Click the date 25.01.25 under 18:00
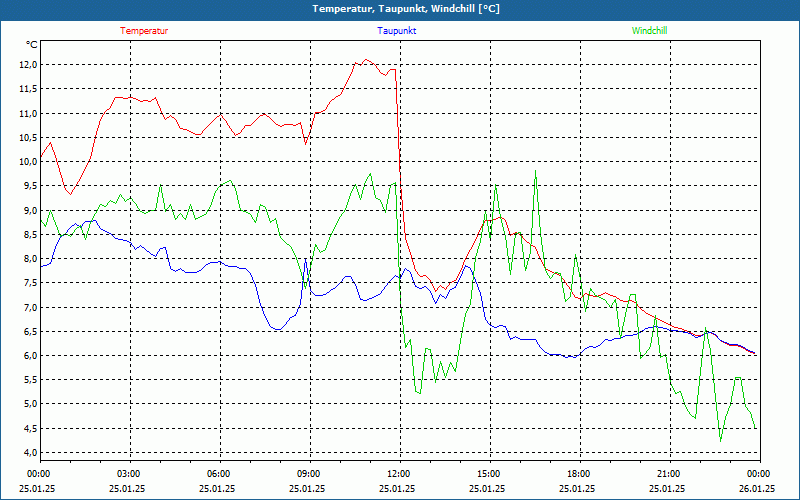 click(x=577, y=488)
